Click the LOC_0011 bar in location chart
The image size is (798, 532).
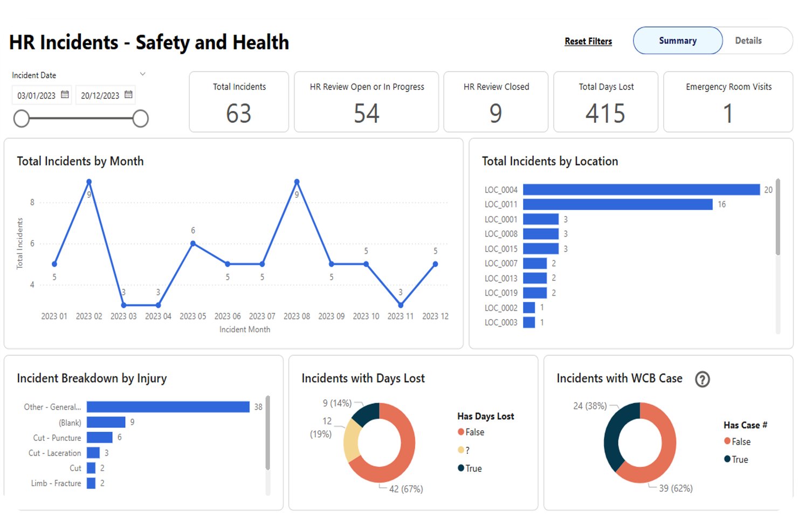pos(618,204)
